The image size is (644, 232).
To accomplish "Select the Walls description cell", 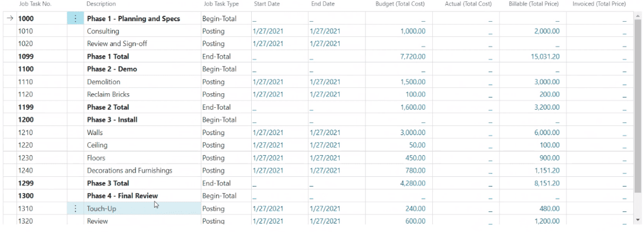I will 142,133.
